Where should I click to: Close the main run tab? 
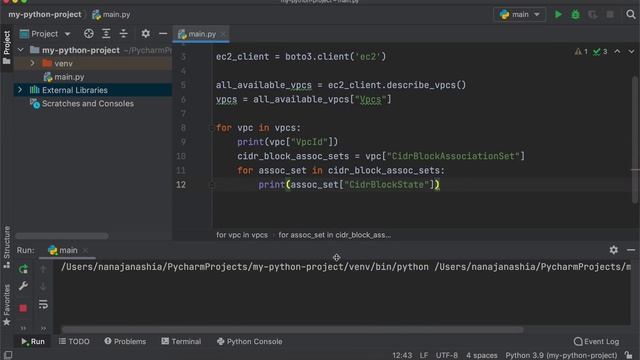pos(85,250)
